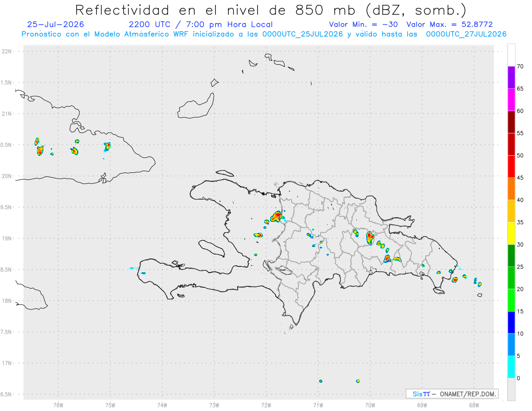Click the legend tick label '55'
532x411 pixels.
pos(520,133)
